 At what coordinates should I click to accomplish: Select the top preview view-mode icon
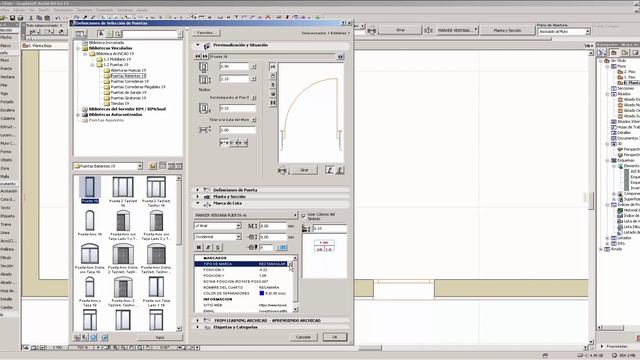[273, 67]
